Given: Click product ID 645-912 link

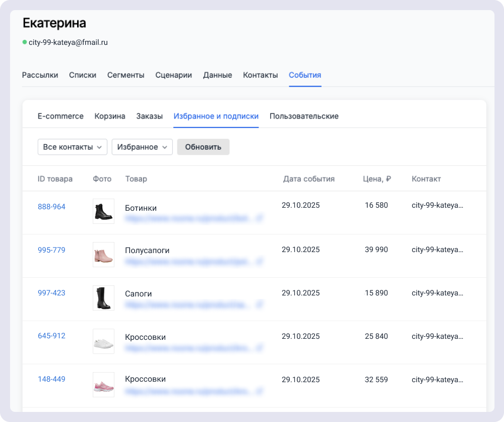Looking at the screenshot, I should click(51, 336).
